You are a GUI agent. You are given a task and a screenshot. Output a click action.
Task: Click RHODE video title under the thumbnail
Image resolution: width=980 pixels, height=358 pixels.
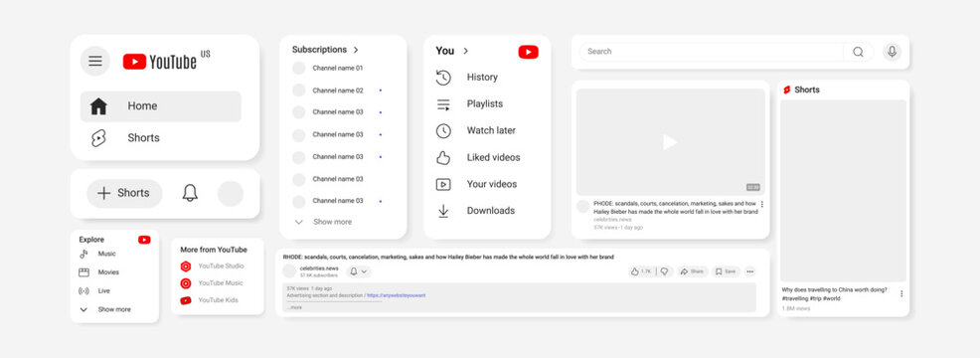coord(676,208)
